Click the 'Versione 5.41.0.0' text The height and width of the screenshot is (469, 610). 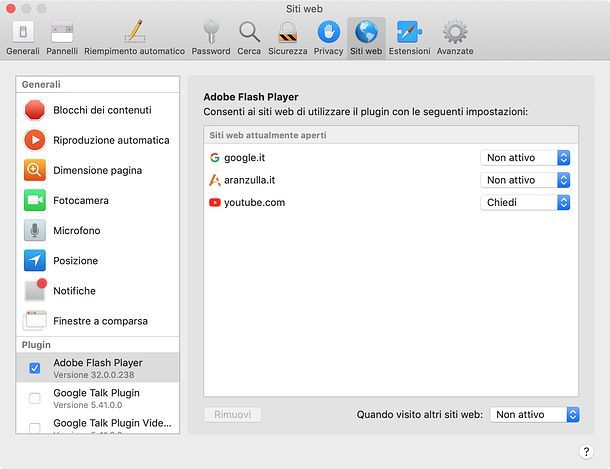tap(88, 405)
